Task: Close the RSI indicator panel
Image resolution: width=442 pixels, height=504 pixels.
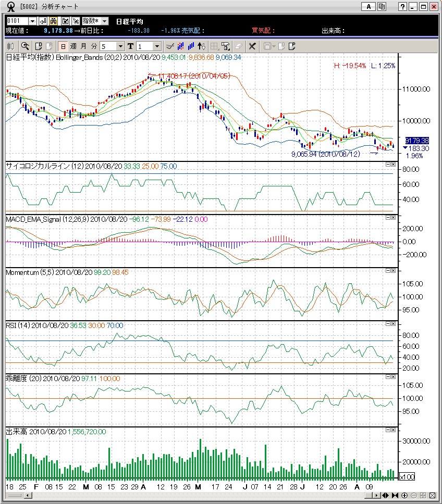Action: 394,324
